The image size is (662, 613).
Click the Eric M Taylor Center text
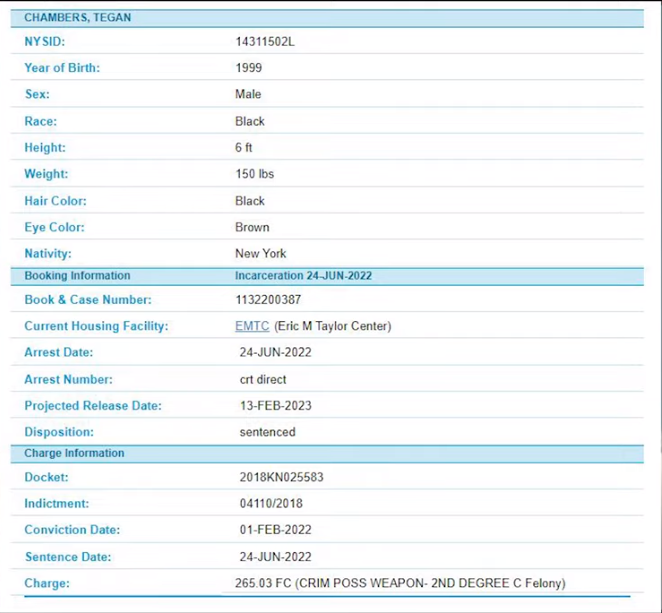(x=333, y=326)
